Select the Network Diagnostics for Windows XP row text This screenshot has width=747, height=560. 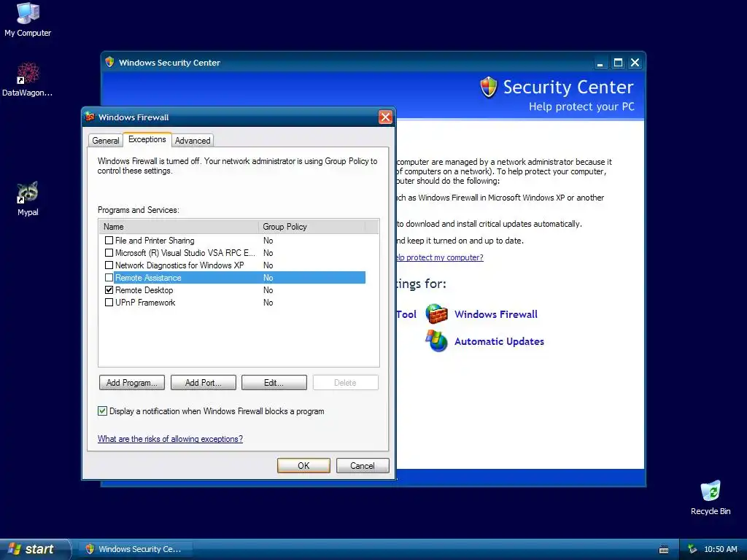pyautogui.click(x=179, y=265)
